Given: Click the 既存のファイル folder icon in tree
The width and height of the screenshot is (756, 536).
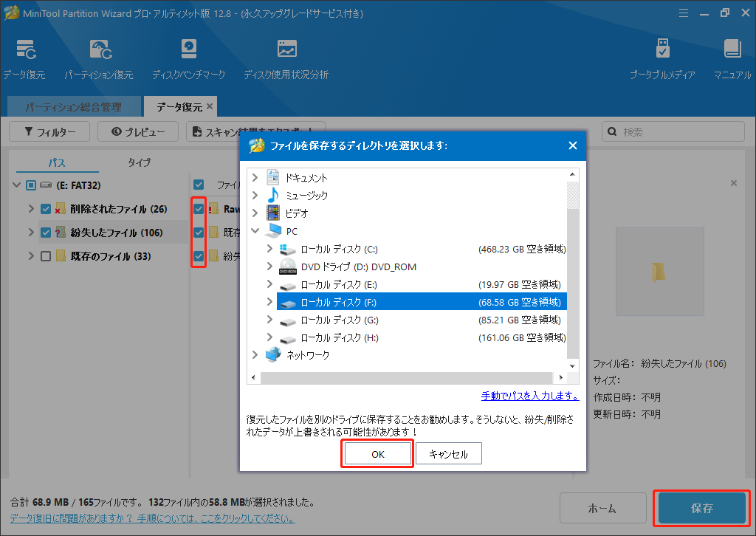Looking at the screenshot, I should tap(61, 256).
